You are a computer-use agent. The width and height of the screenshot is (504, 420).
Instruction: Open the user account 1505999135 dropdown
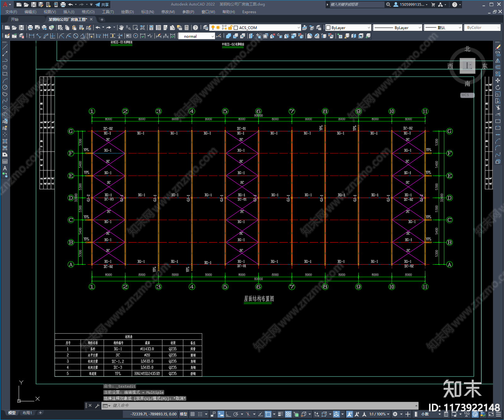(411, 4)
